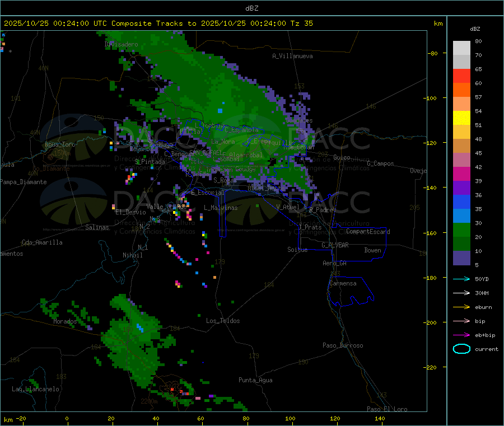Pick the slate purple 5-10 dBZ swatch

(x=461, y=258)
